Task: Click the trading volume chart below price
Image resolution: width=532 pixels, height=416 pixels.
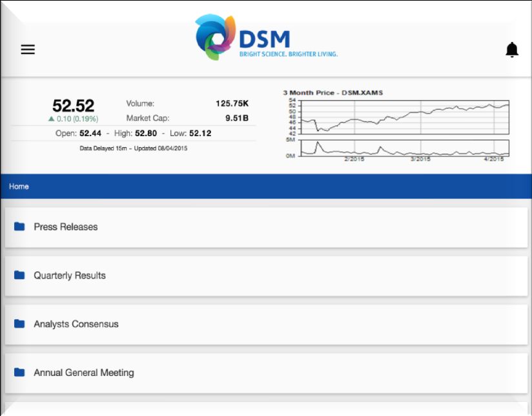Action: (x=405, y=148)
